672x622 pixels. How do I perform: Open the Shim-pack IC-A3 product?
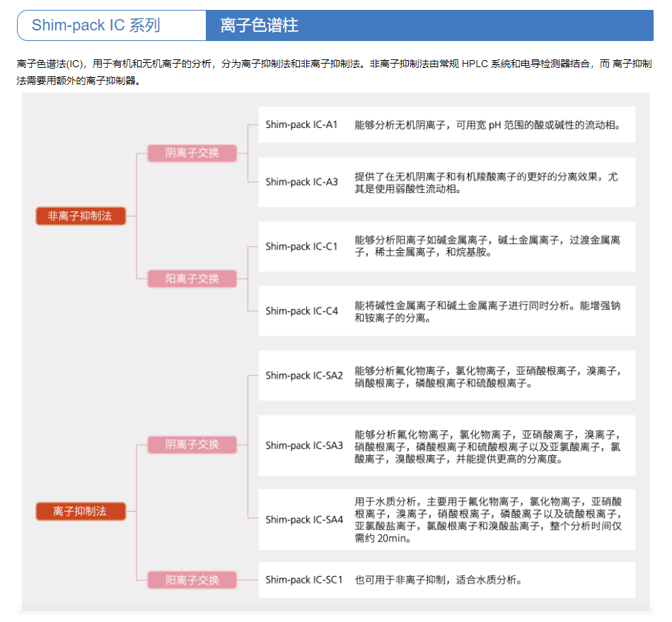coord(302,182)
